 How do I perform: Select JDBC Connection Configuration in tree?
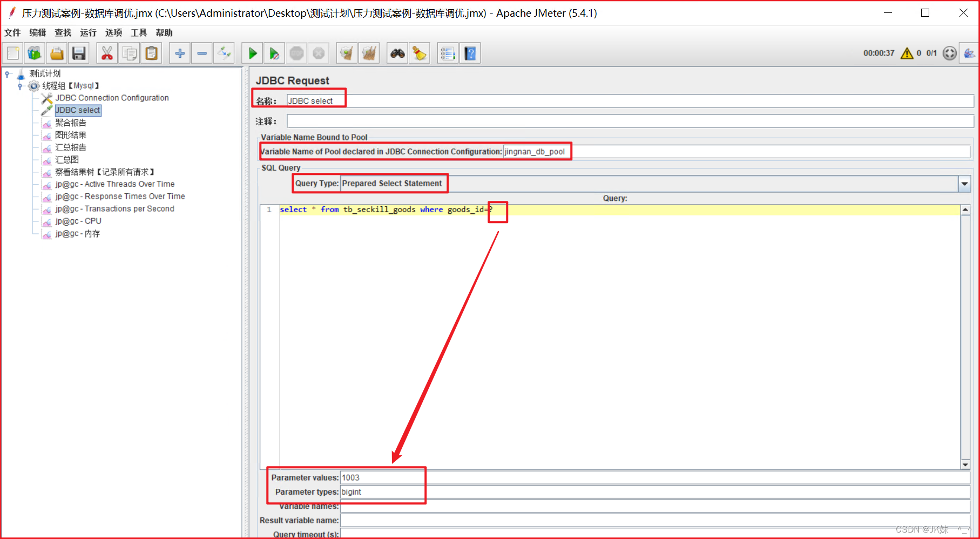point(112,98)
